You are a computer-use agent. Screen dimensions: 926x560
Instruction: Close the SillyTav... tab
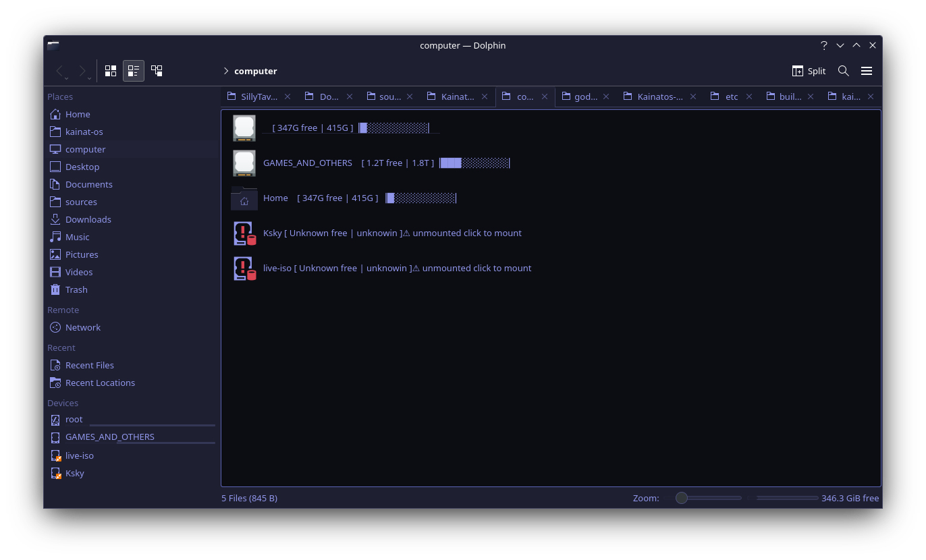(x=287, y=96)
